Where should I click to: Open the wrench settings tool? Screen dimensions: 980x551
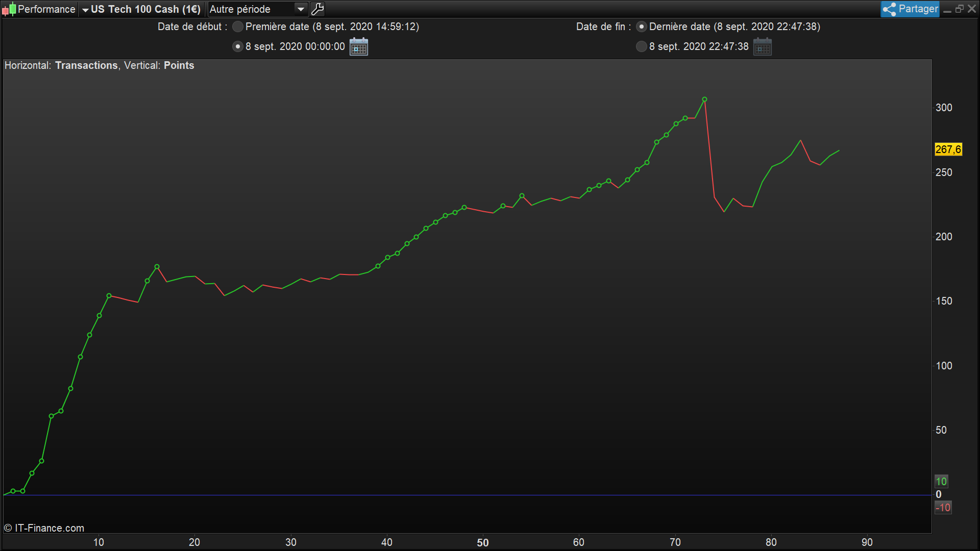click(317, 9)
